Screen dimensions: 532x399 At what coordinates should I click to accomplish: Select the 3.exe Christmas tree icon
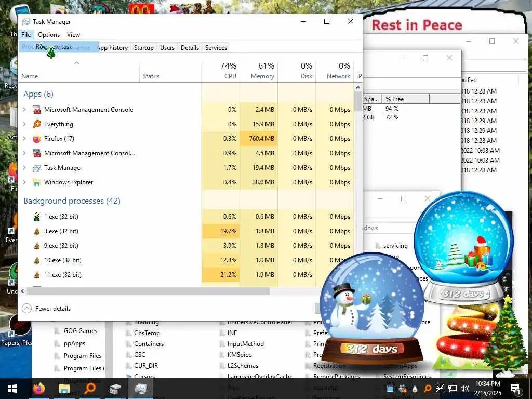(x=37, y=231)
